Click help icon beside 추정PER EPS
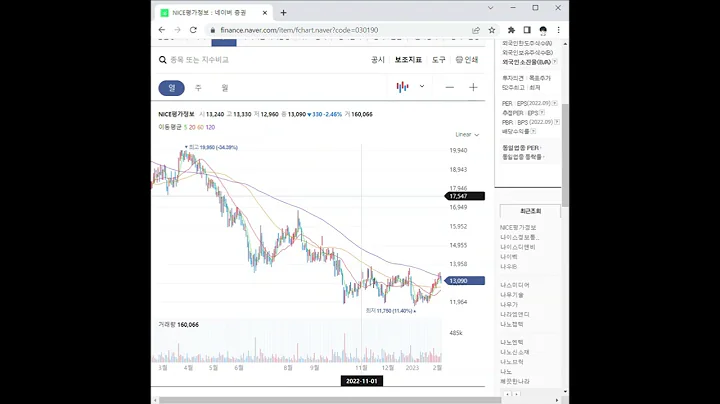Screen dimensions: 720x404 pyautogui.click(x=542, y=112)
